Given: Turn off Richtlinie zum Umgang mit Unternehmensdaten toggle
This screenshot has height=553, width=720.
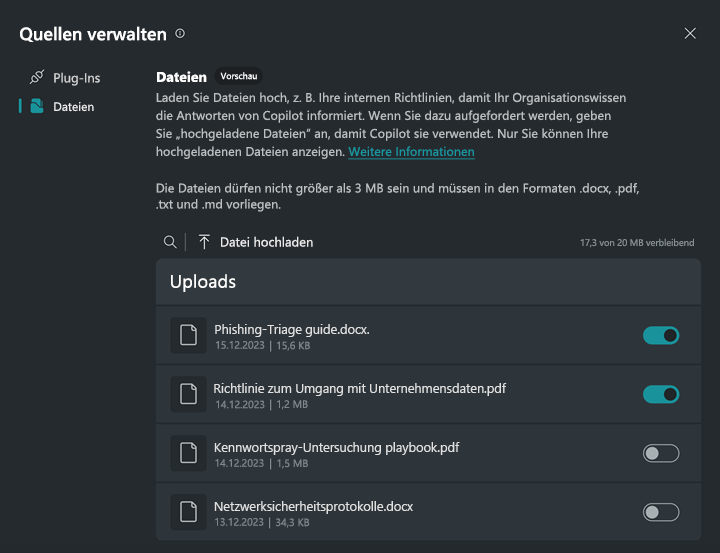Looking at the screenshot, I should pyautogui.click(x=661, y=394).
